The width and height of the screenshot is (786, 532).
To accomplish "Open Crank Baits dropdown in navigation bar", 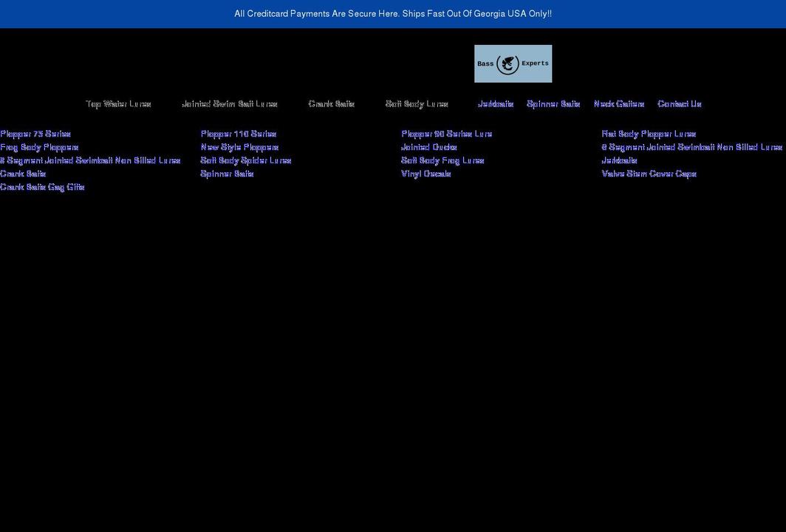I will (332, 103).
